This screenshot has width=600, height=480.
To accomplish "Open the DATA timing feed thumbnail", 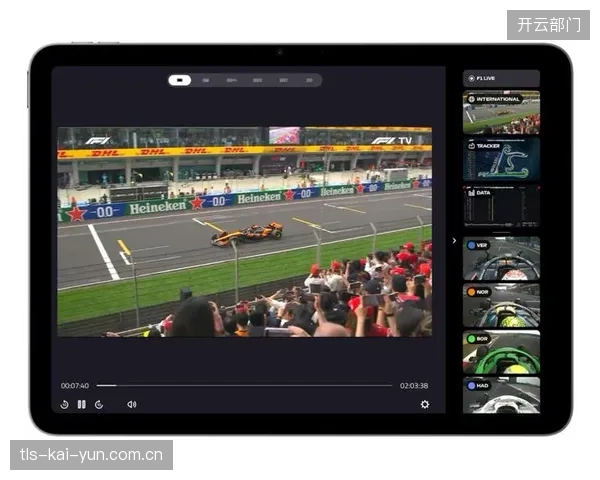I will (501, 206).
